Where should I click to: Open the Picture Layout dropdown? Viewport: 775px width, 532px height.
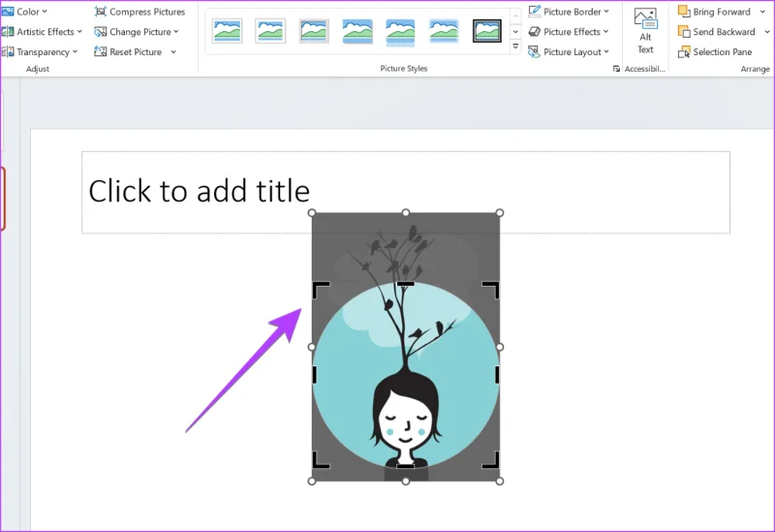(569, 52)
